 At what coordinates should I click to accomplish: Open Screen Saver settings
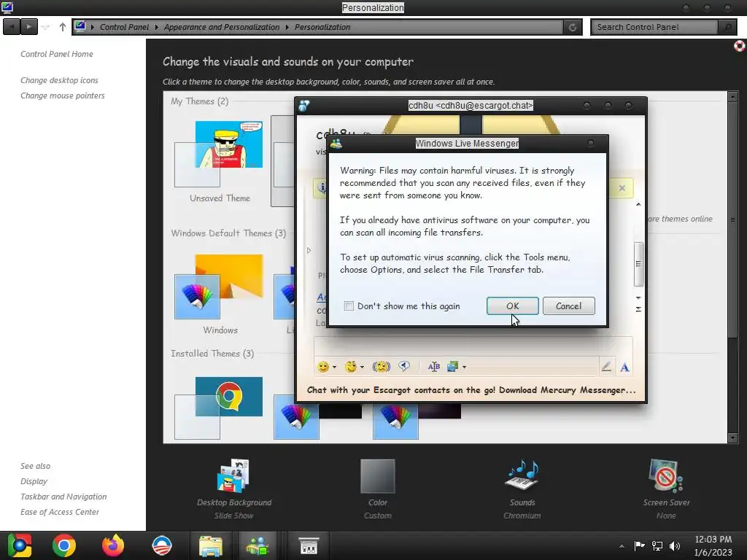[666, 489]
